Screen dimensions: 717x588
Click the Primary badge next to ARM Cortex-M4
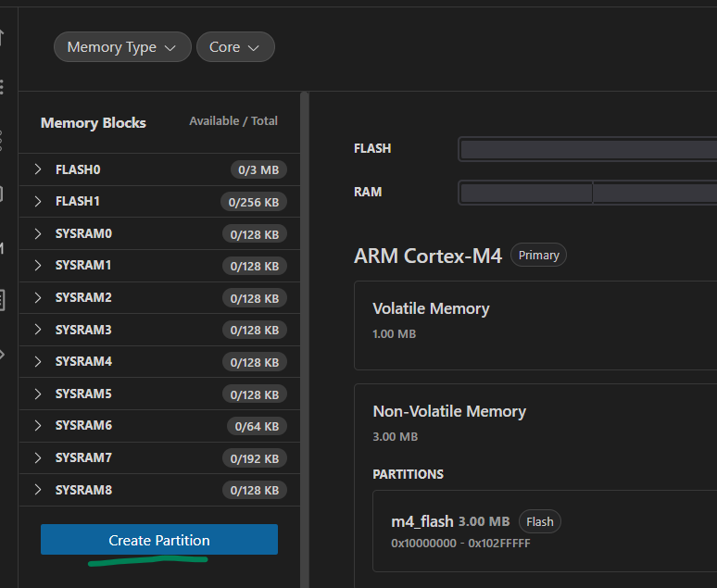click(x=538, y=256)
